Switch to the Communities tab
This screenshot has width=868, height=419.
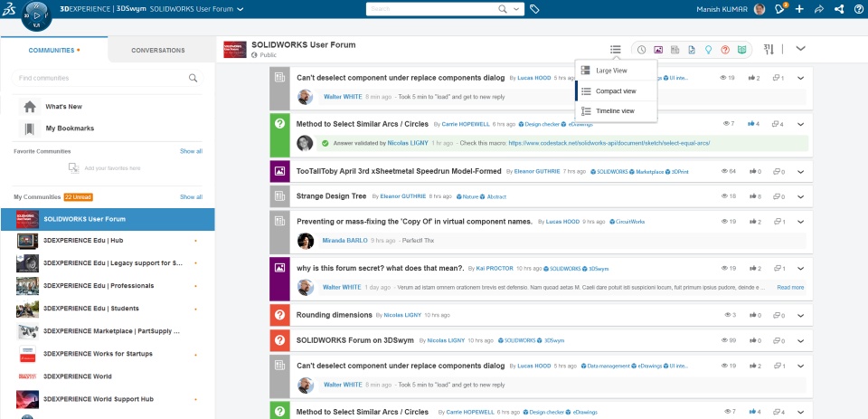click(x=53, y=50)
